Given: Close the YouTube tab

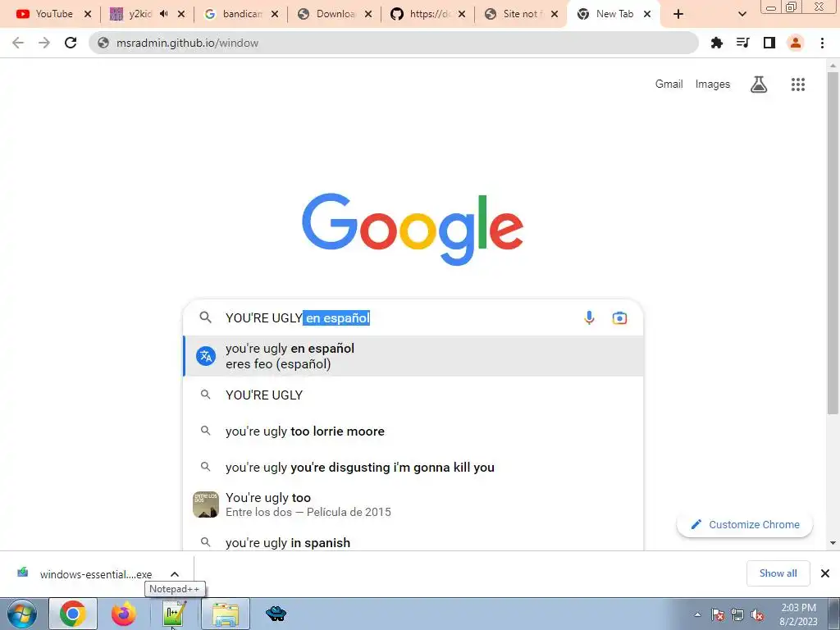Looking at the screenshot, I should tap(88, 14).
